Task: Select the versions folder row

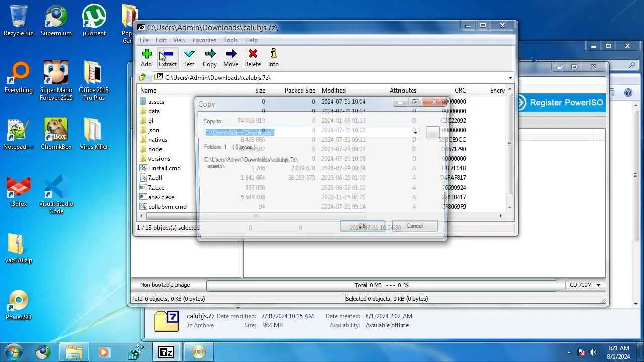Action: [x=159, y=159]
